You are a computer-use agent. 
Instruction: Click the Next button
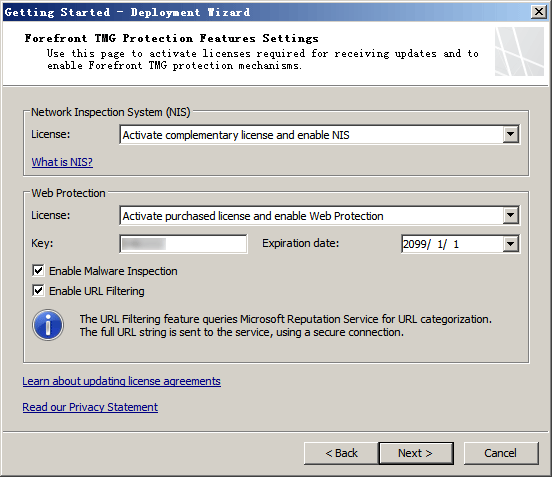[x=416, y=453]
